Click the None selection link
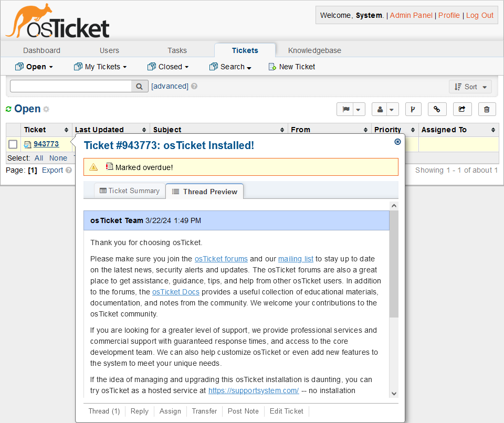The height and width of the screenshot is (423, 504). pos(58,158)
